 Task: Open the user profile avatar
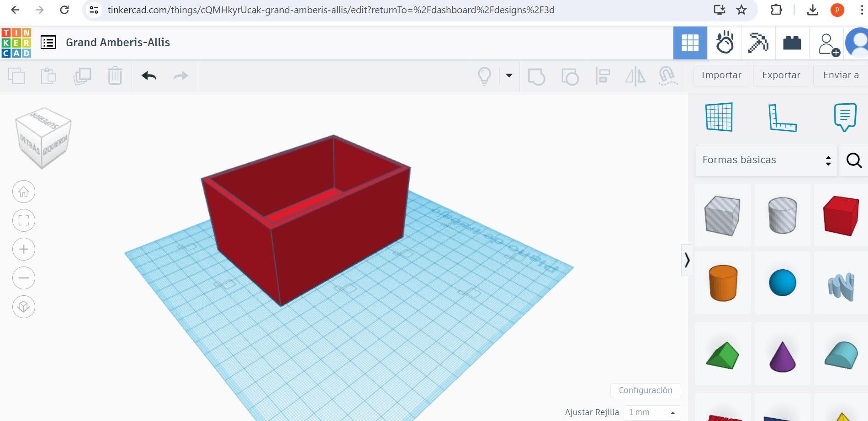[x=857, y=43]
